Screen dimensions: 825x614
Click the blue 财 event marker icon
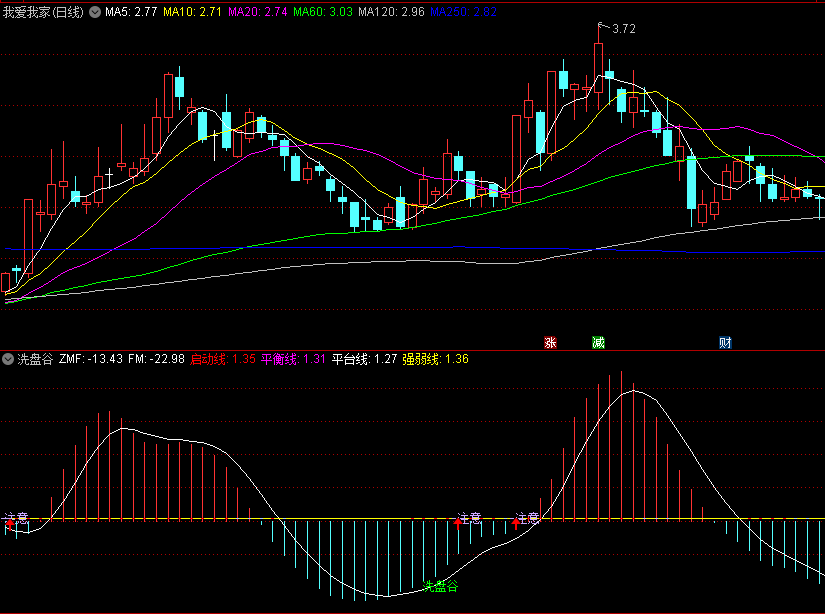click(x=725, y=343)
